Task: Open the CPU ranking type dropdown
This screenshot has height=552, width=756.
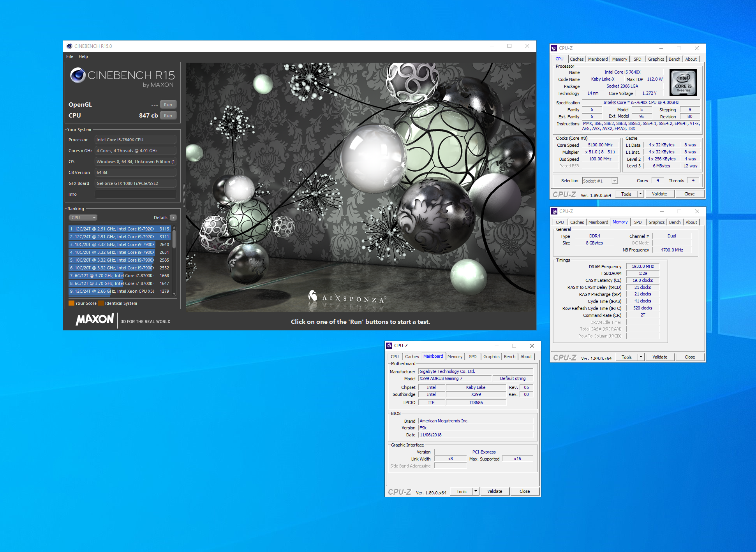Action: (83, 218)
